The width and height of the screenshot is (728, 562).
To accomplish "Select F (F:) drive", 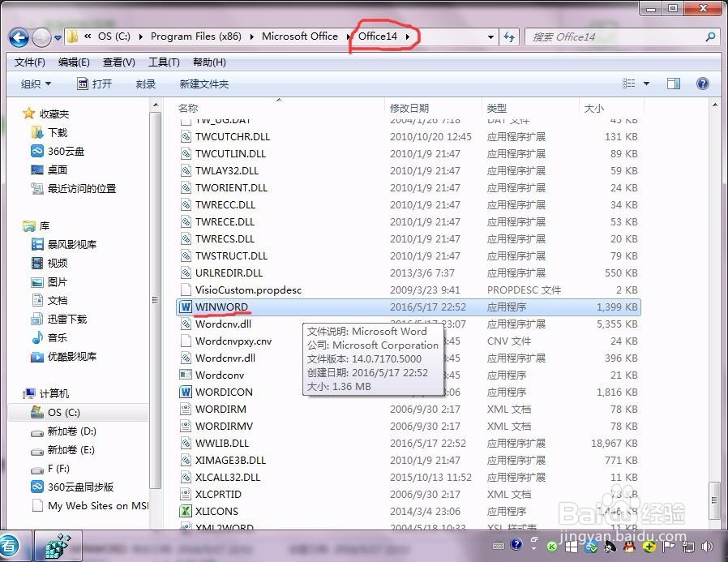I will click(x=58, y=469).
